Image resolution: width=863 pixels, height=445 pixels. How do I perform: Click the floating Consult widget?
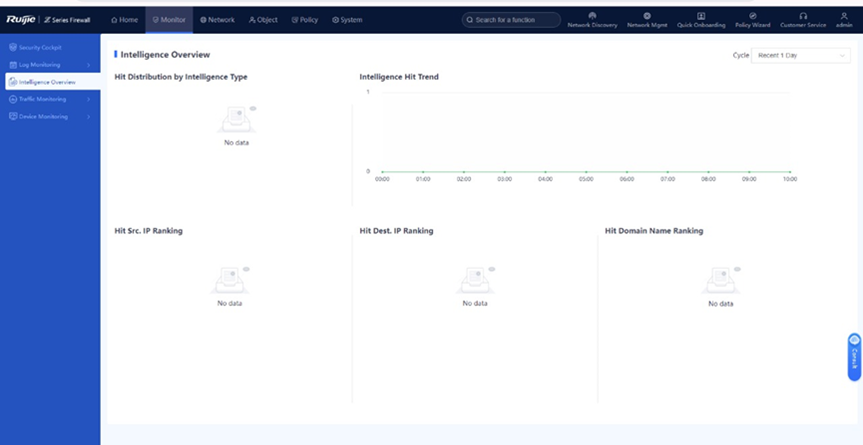coord(854,357)
